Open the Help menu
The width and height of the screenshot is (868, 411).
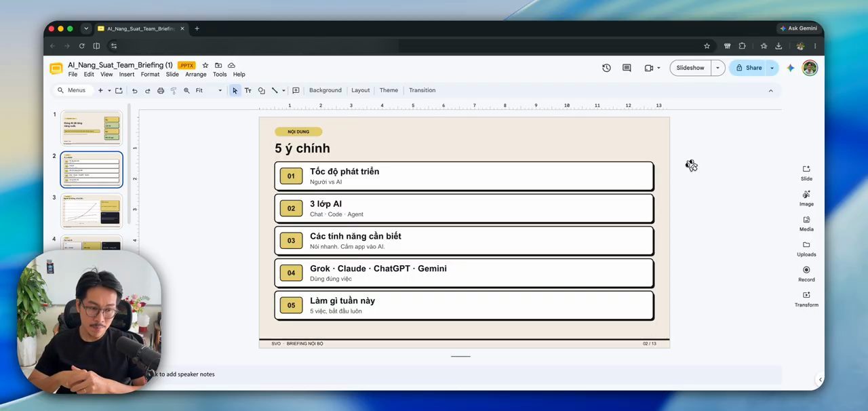(x=239, y=75)
